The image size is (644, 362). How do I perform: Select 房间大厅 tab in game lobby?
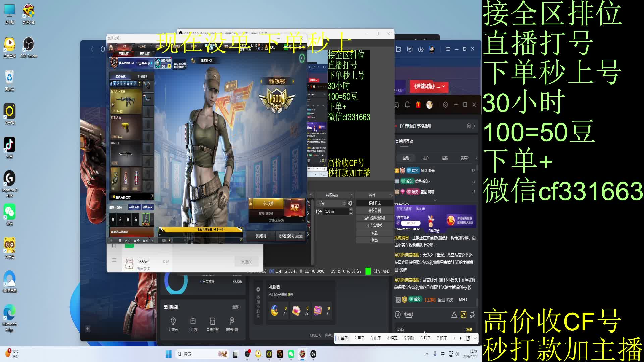click(144, 54)
